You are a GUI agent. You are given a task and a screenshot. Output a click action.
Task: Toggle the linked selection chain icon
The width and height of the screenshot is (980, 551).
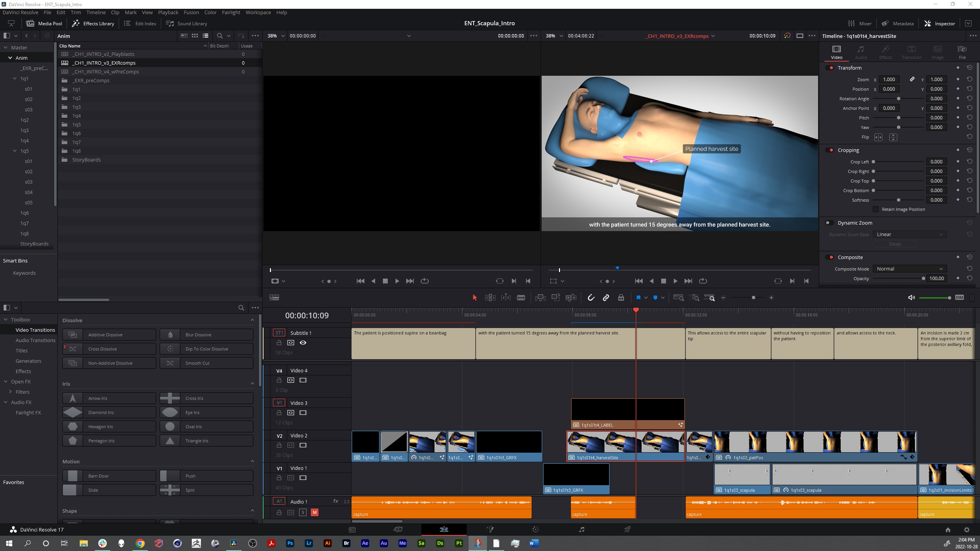pos(606,298)
